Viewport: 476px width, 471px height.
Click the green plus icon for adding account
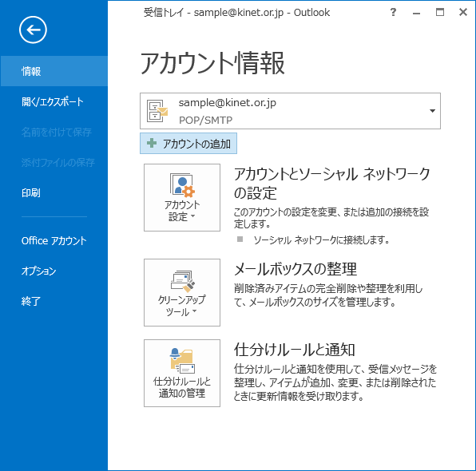(x=152, y=143)
